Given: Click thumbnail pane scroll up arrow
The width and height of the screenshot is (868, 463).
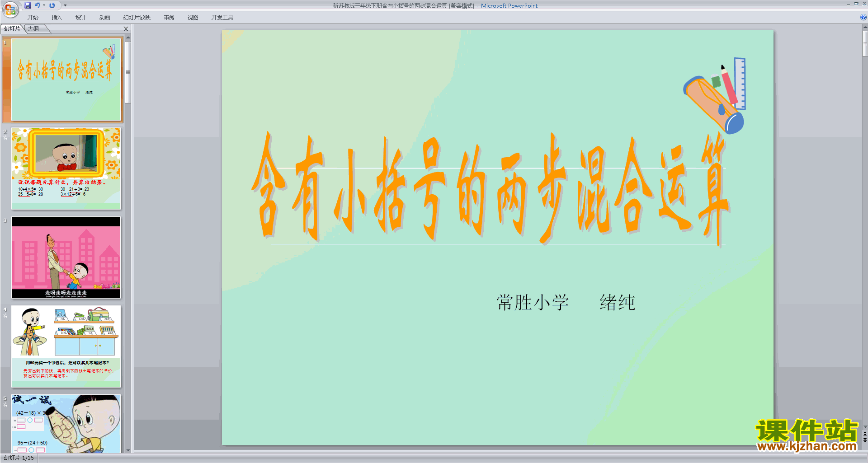Looking at the screenshot, I should point(128,37).
